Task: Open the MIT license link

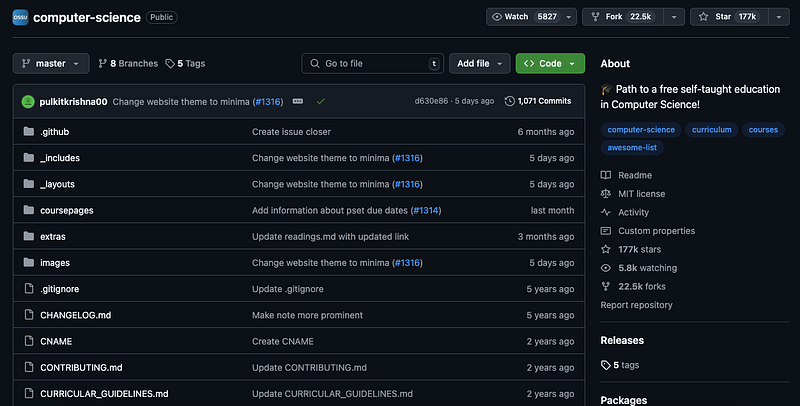Action: (642, 194)
